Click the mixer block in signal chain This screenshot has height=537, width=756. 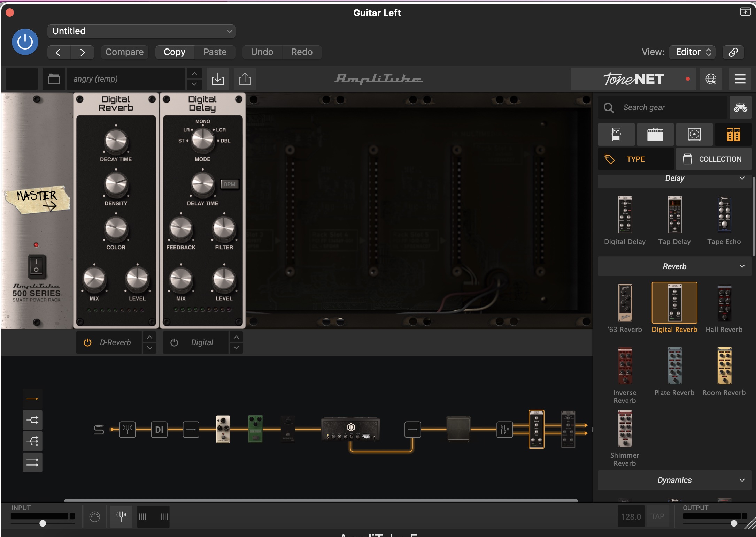504,429
